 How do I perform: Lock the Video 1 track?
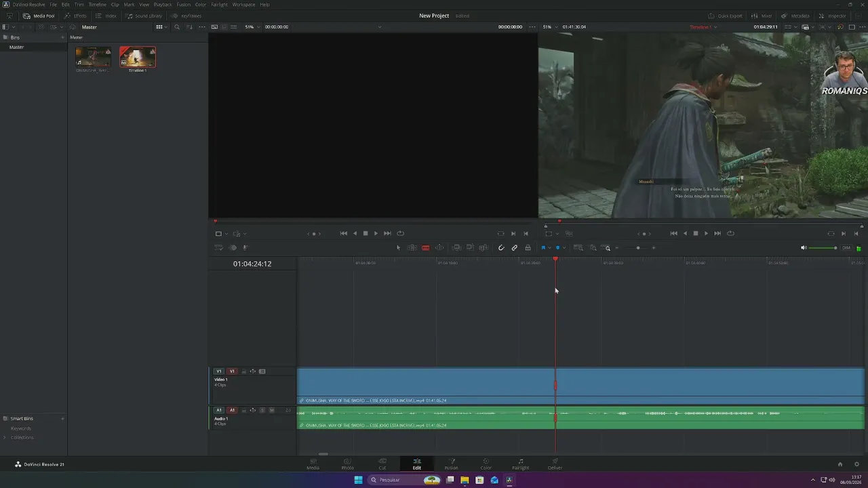[244, 371]
